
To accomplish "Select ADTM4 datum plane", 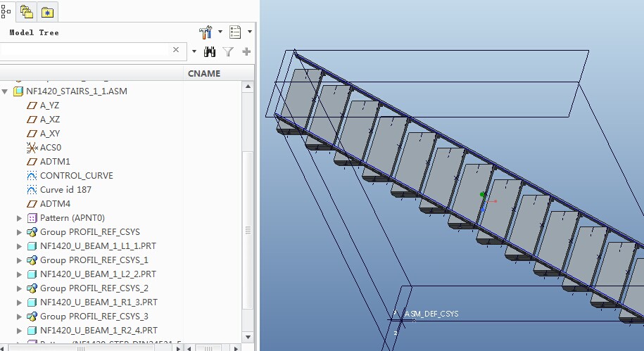I will [55, 203].
